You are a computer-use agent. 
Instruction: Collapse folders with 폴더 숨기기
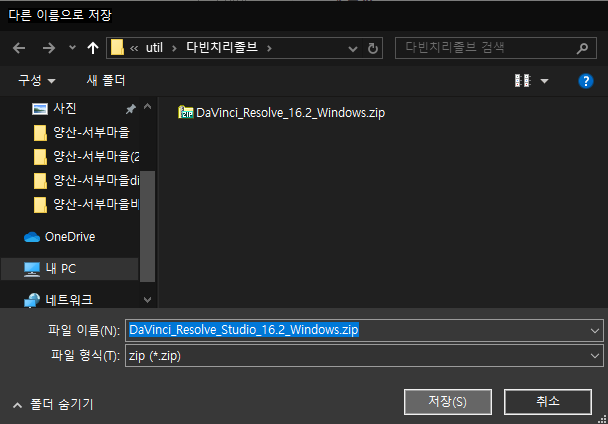click(54, 405)
